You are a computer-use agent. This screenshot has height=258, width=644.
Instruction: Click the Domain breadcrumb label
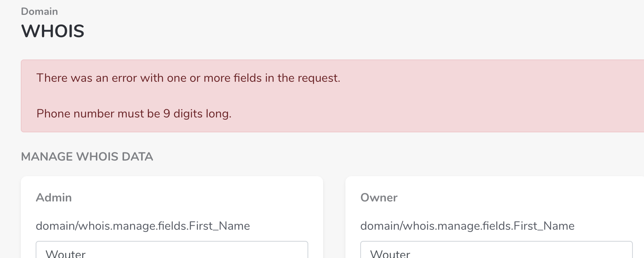(x=39, y=12)
